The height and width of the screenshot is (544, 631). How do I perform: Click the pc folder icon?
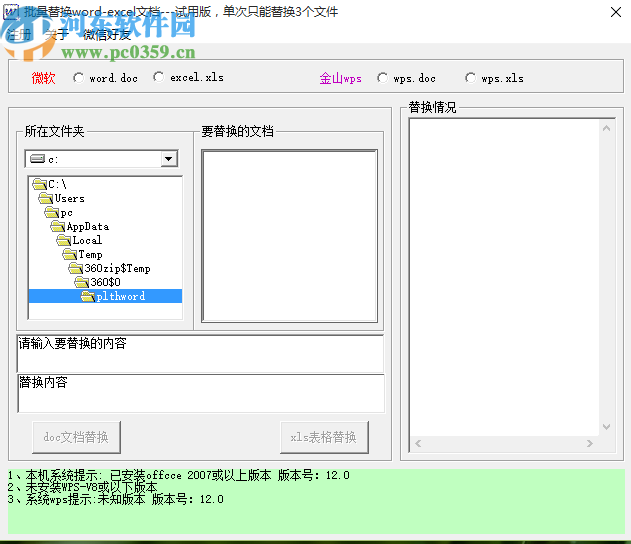pyautogui.click(x=52, y=212)
